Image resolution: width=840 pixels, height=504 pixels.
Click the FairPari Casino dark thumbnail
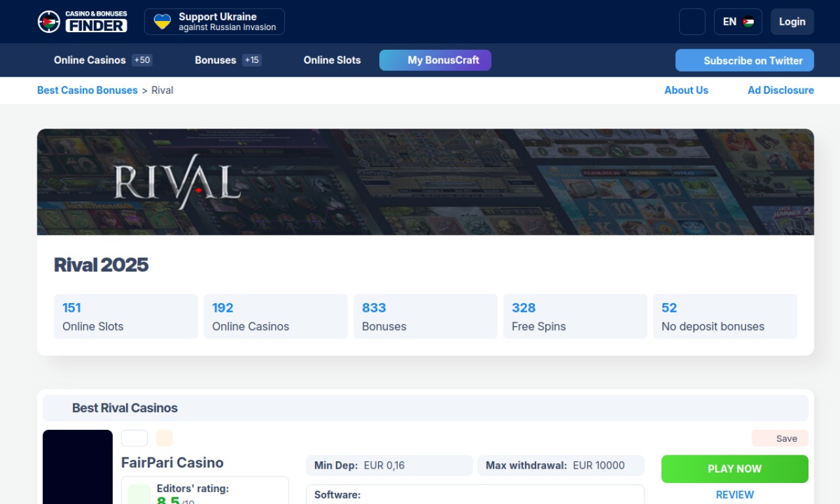click(x=77, y=467)
